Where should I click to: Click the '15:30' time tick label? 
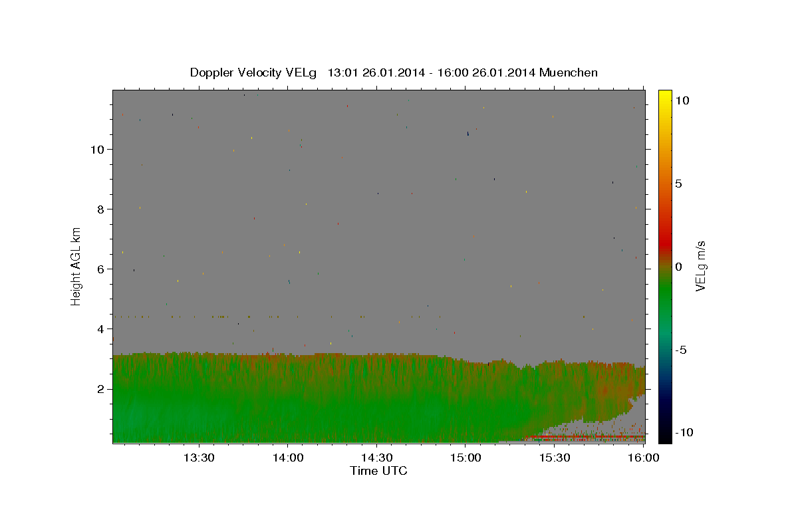click(x=555, y=458)
